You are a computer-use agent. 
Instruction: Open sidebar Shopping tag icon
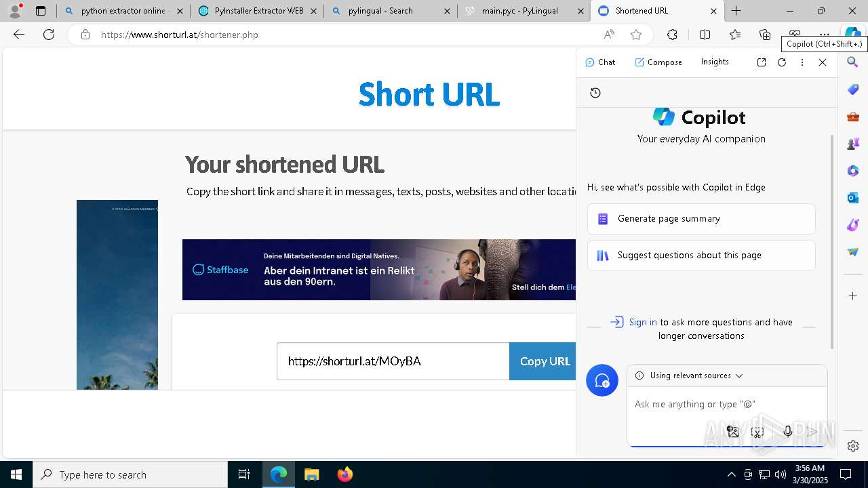point(853,89)
